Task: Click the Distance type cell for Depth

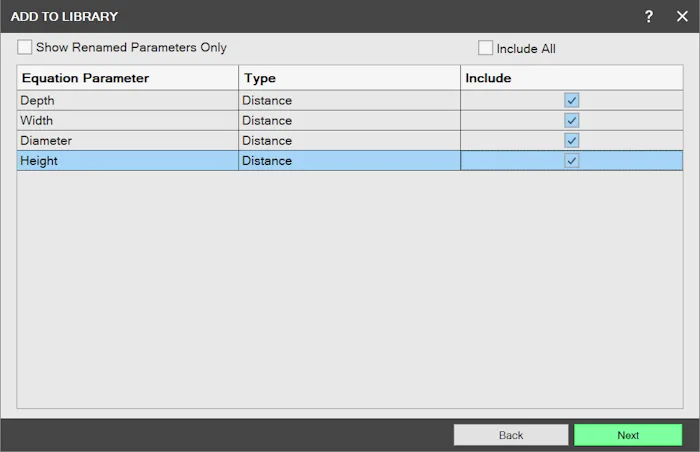Action: 350,100
